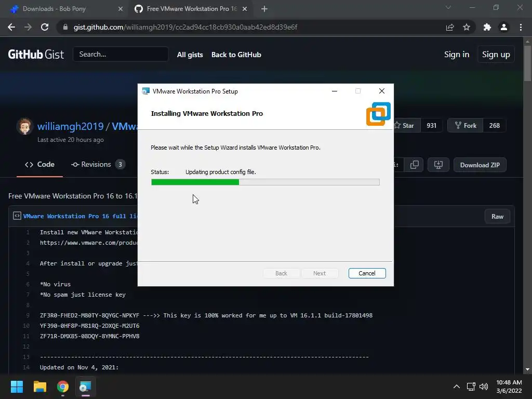
Task: Open the volume speaker tray icon
Action: (484, 387)
